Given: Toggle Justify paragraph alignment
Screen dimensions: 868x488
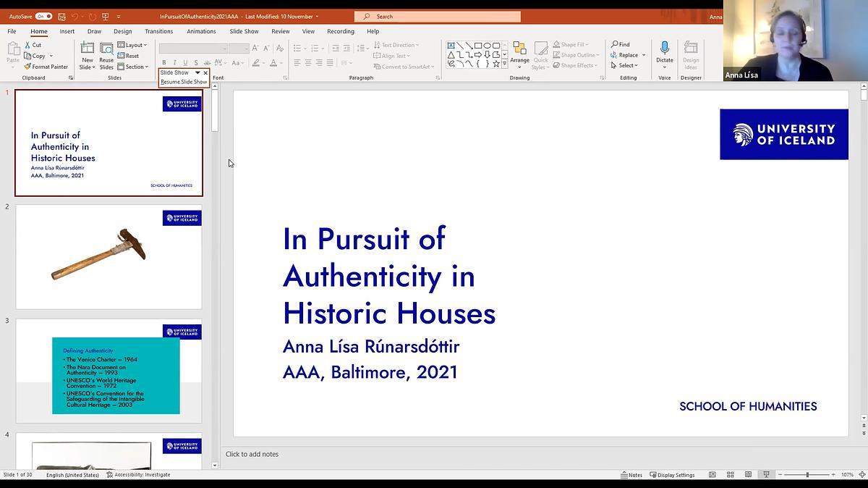Looking at the screenshot, I should [x=330, y=63].
